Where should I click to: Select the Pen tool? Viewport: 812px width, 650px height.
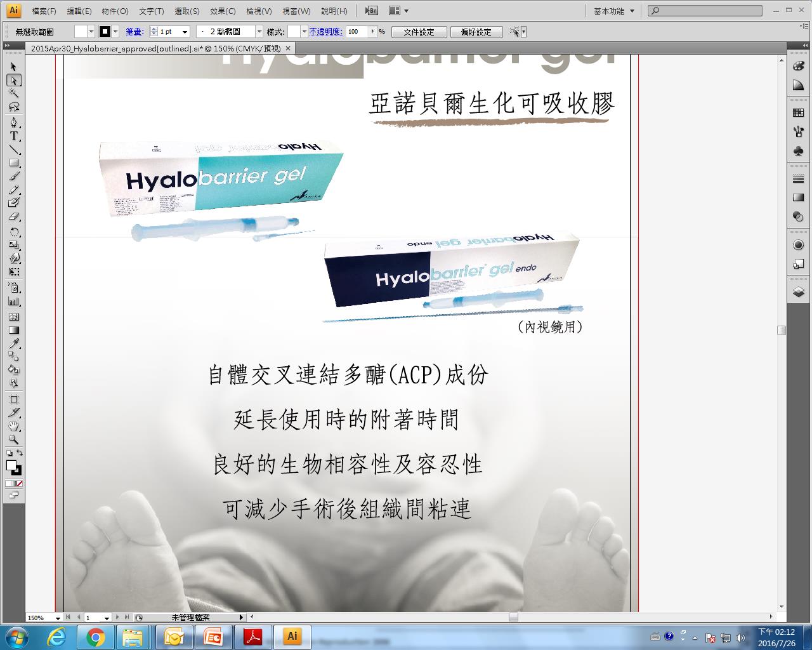(13, 122)
